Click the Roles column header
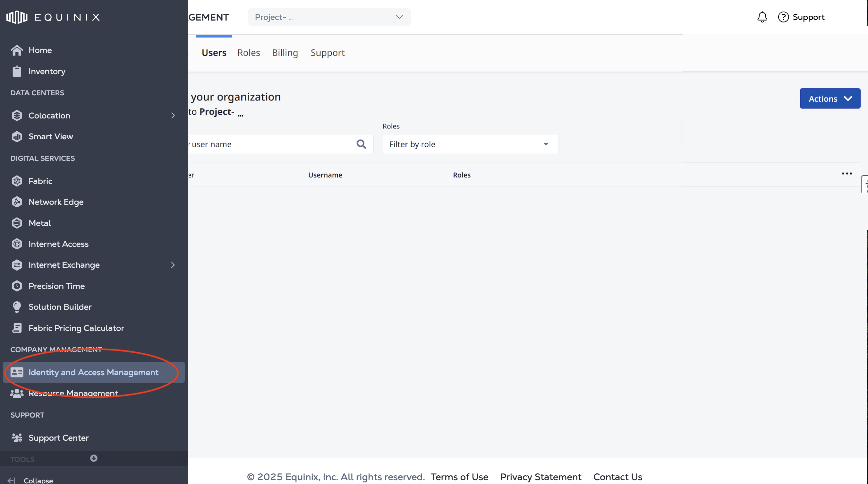Screen dimensions: 868x484 point(462,175)
